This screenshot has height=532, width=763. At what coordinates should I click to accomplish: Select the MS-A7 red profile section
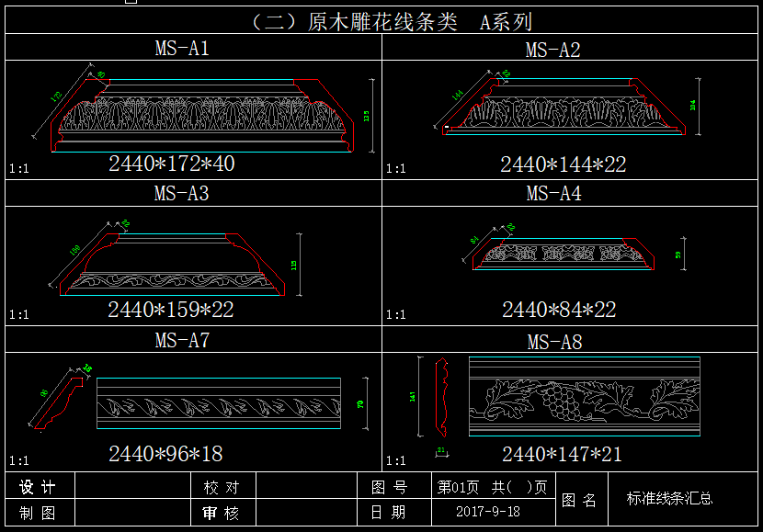[x=58, y=402]
